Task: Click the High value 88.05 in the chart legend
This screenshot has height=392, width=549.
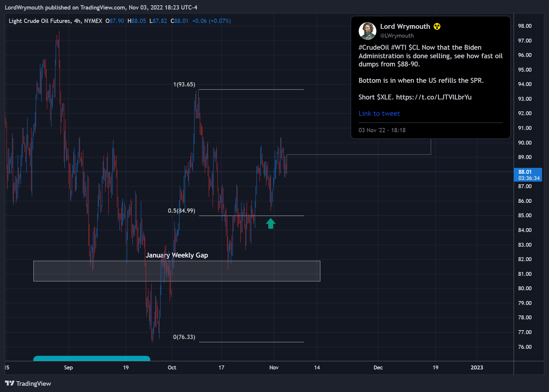Action: point(139,21)
